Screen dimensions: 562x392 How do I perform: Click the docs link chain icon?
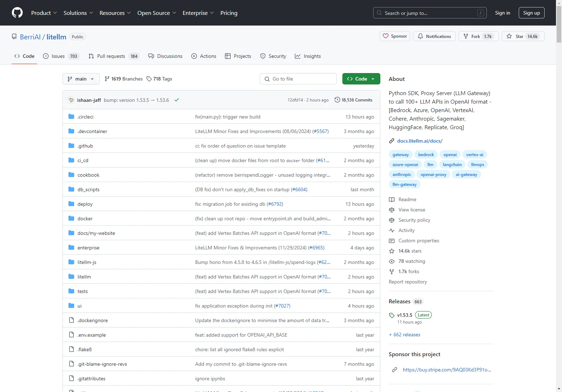pyautogui.click(x=392, y=141)
